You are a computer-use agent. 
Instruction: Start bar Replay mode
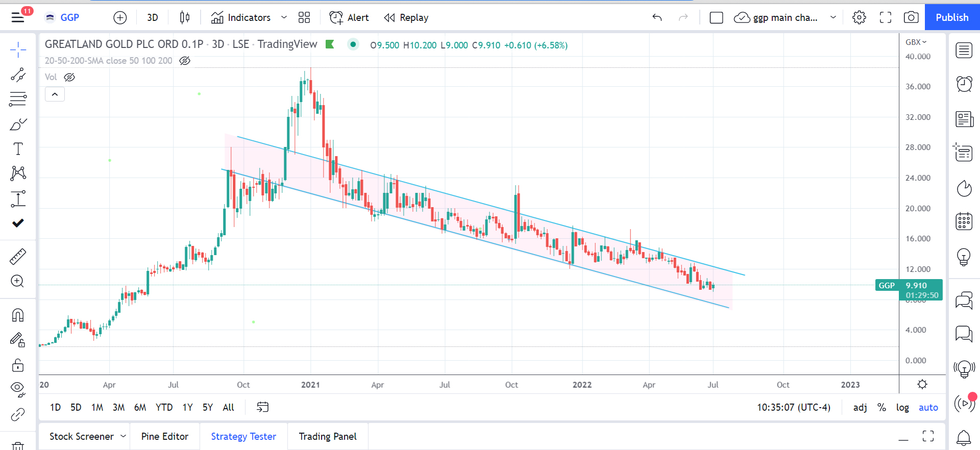(406, 17)
